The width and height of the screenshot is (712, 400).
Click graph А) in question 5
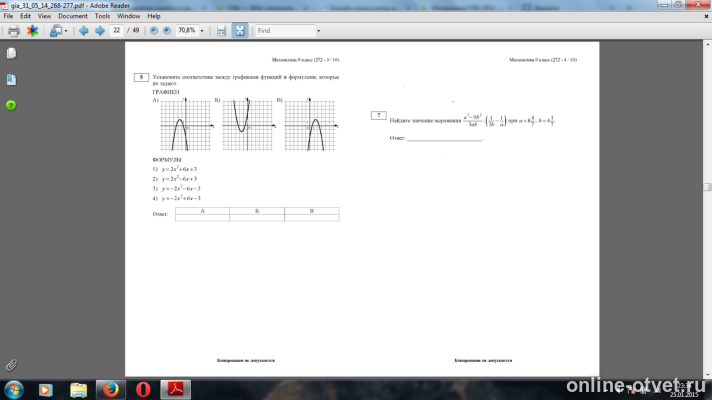coord(186,125)
